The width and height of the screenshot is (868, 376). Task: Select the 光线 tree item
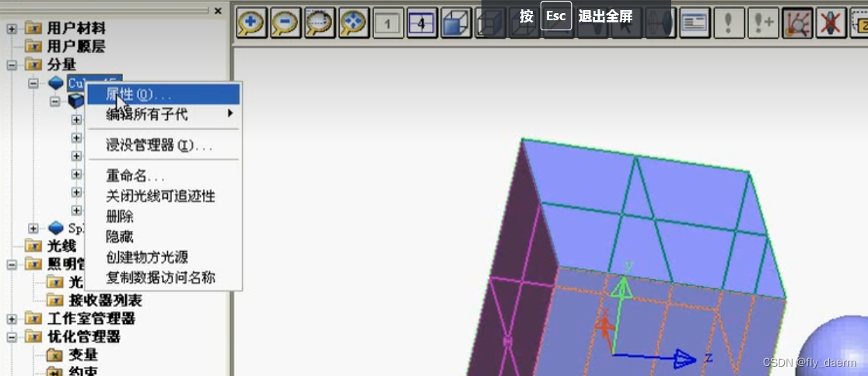pyautogui.click(x=61, y=246)
